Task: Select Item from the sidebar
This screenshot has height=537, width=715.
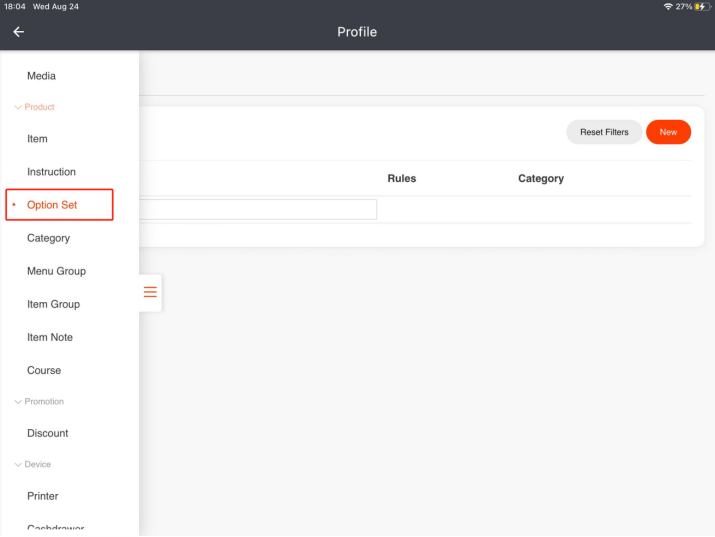Action: (37, 139)
